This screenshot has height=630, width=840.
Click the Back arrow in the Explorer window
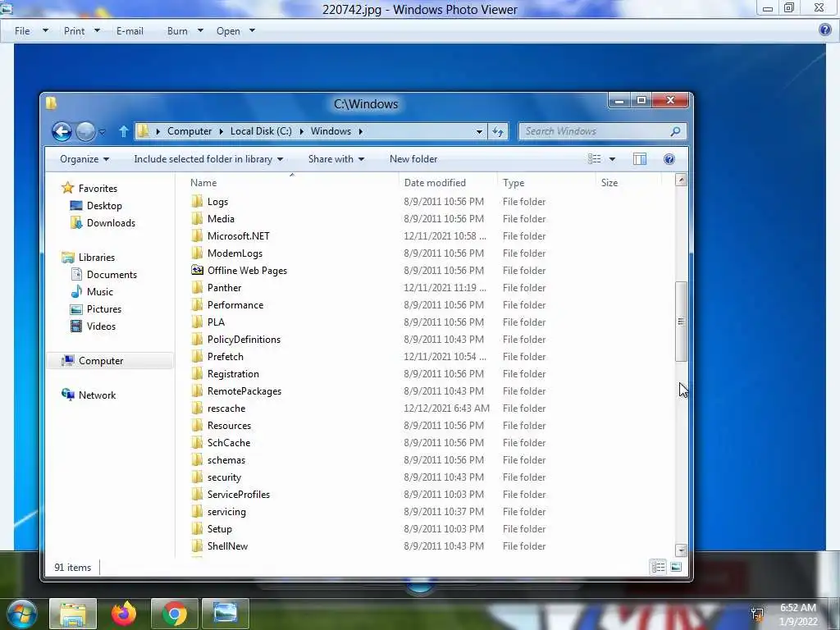coord(62,131)
